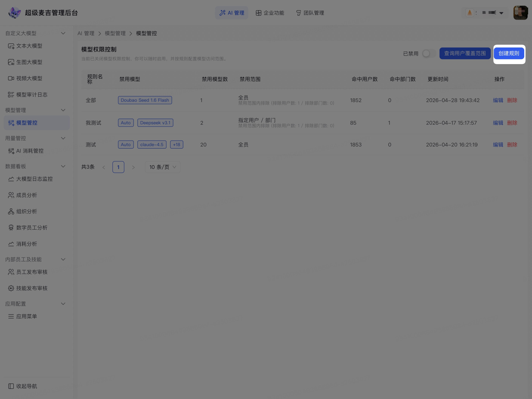Viewport: 532px width, 399px height.
Task: Switch to 企业功能 tab
Action: pos(270,13)
